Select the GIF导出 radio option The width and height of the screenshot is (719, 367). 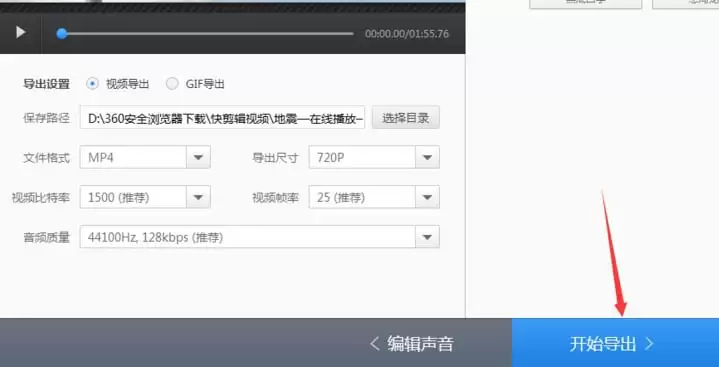click(172, 84)
